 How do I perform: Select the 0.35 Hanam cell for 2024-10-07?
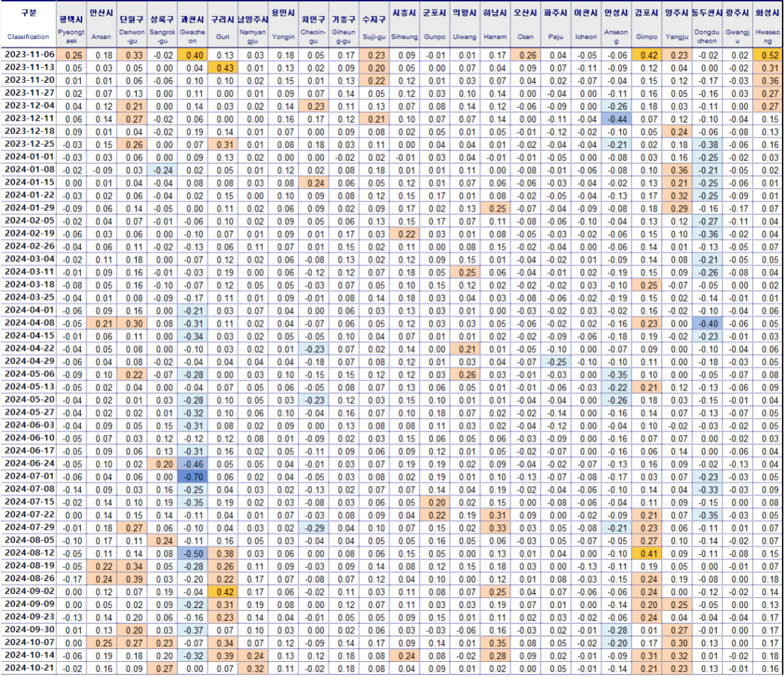[x=495, y=643]
